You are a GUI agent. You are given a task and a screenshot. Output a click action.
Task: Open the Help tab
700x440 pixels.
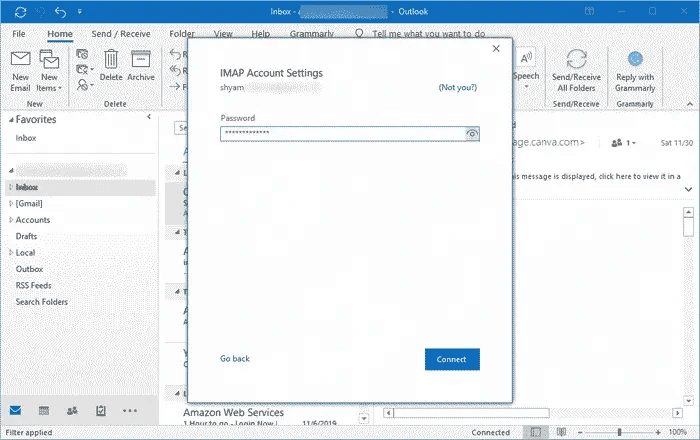tap(260, 34)
